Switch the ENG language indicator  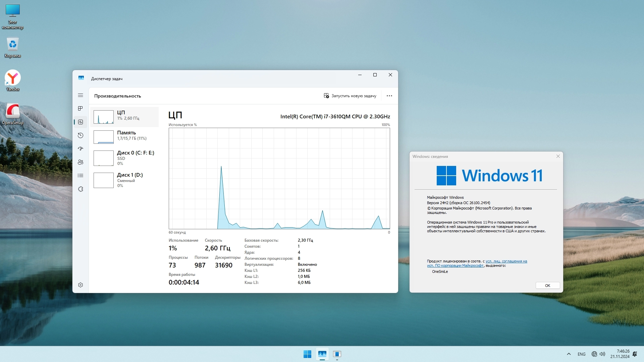click(581, 354)
